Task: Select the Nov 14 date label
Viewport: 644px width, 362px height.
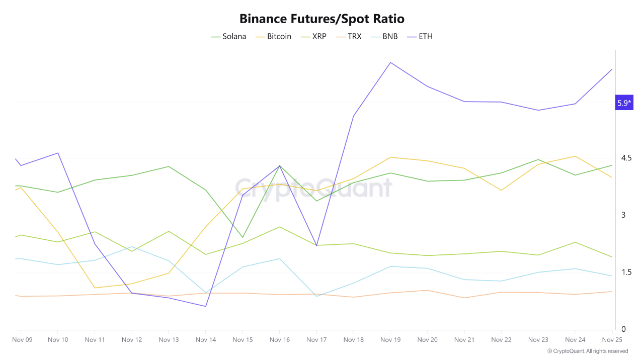Action: point(206,340)
